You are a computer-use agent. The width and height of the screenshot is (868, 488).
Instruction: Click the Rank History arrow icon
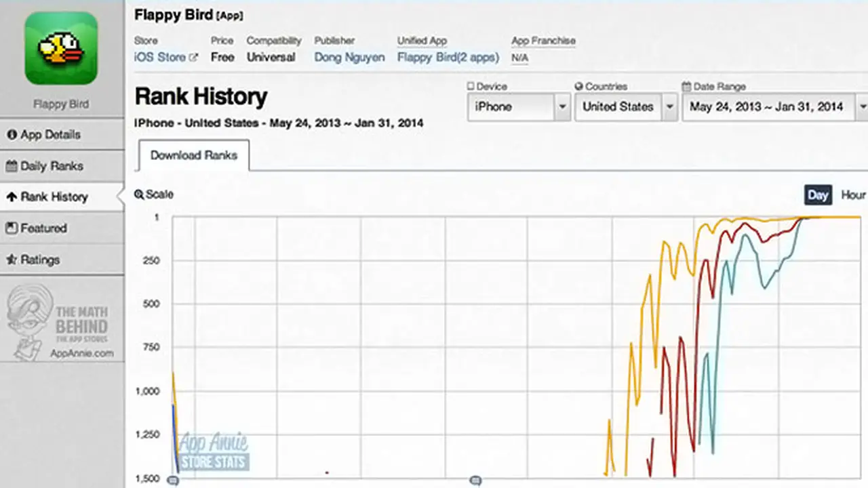click(x=12, y=197)
